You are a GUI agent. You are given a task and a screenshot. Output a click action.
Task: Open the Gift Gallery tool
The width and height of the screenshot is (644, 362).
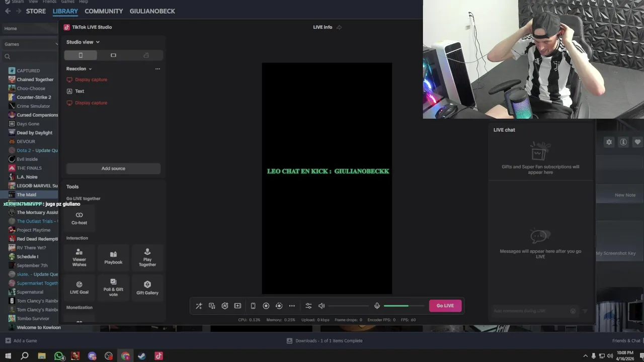click(x=147, y=288)
